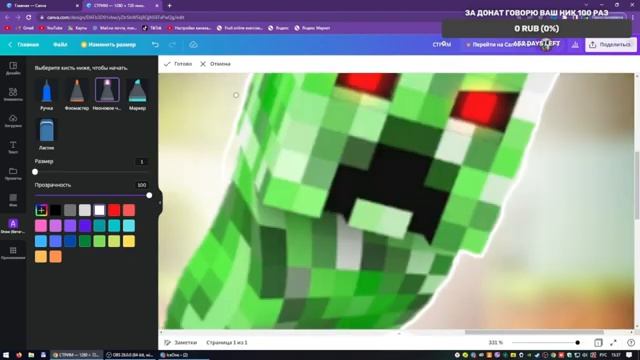Pick the black color swatch
Image resolution: width=640 pixels, height=360 pixels.
pyautogui.click(x=56, y=210)
